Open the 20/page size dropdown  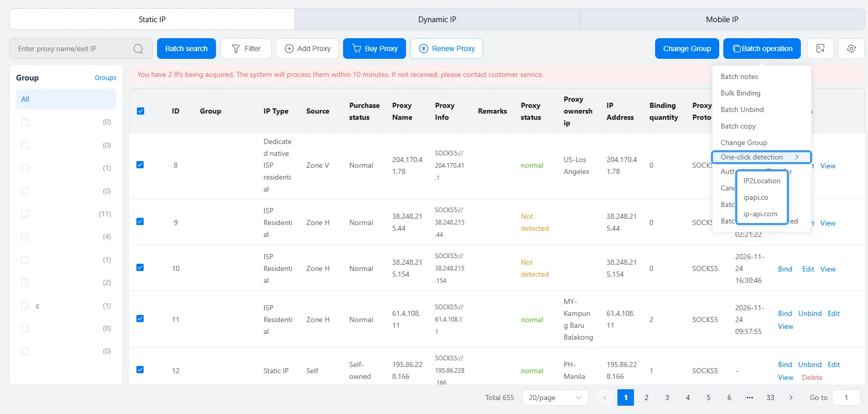[x=555, y=397]
